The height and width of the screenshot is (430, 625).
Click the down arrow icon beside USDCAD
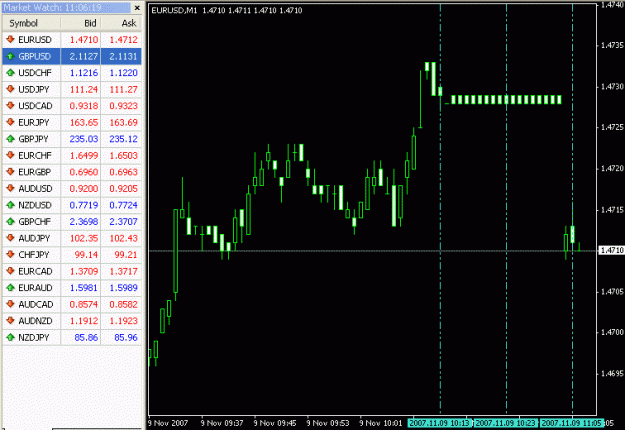10,106
